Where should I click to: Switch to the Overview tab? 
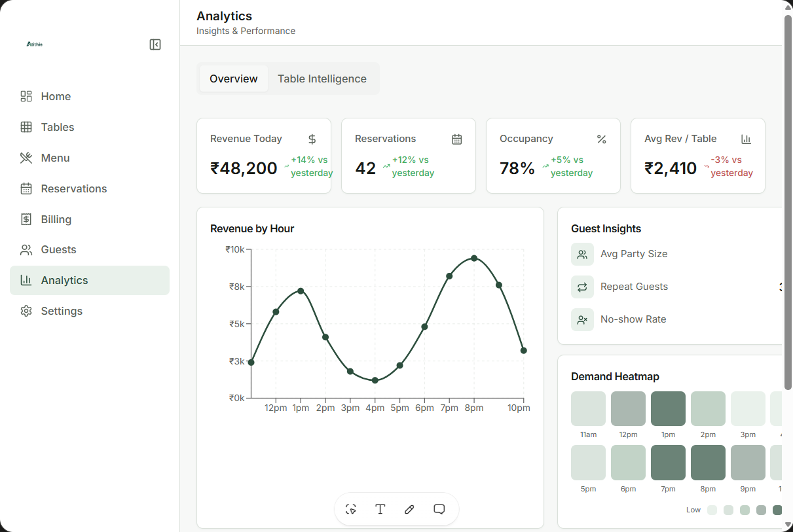(x=234, y=79)
